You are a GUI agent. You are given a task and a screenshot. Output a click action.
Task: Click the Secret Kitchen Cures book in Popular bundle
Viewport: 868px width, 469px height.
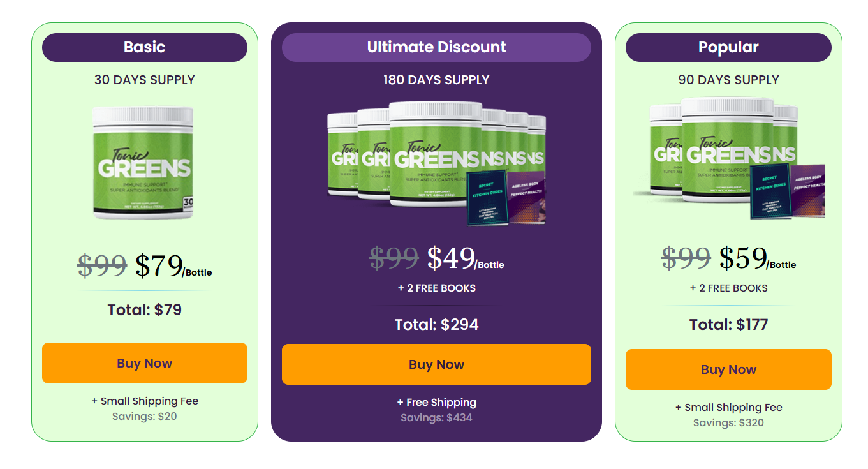770,191
